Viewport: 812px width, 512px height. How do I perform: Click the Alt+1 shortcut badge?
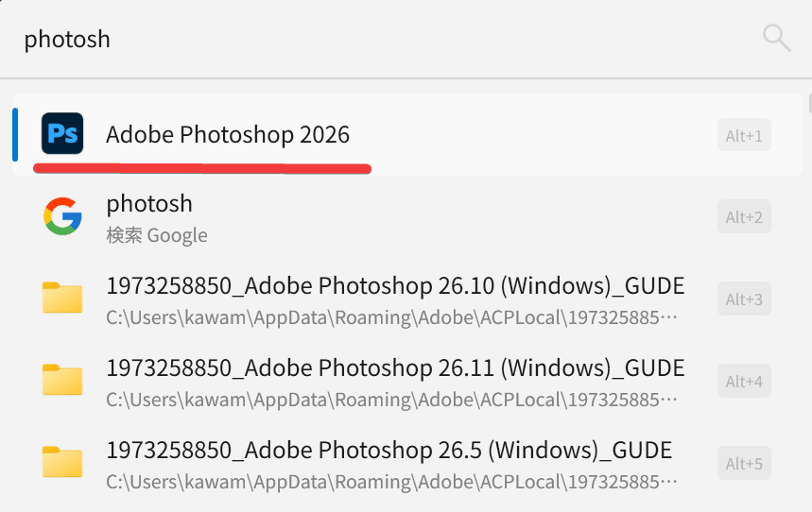[744, 135]
